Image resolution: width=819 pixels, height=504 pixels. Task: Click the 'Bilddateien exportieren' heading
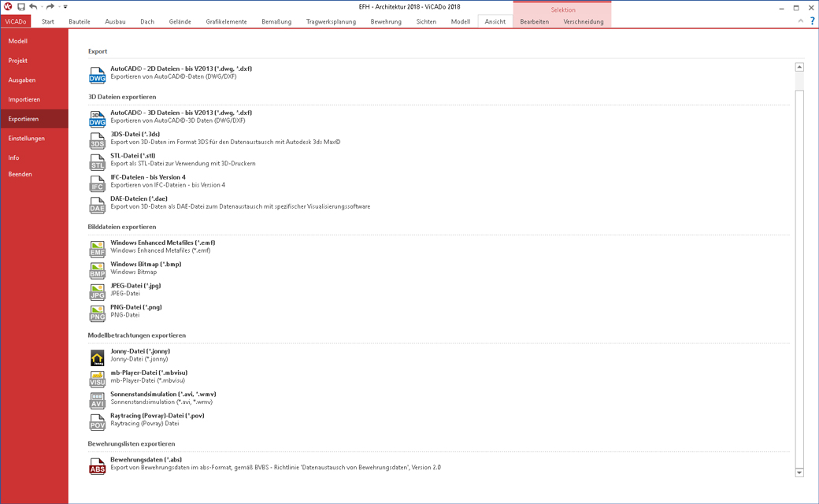tap(122, 227)
